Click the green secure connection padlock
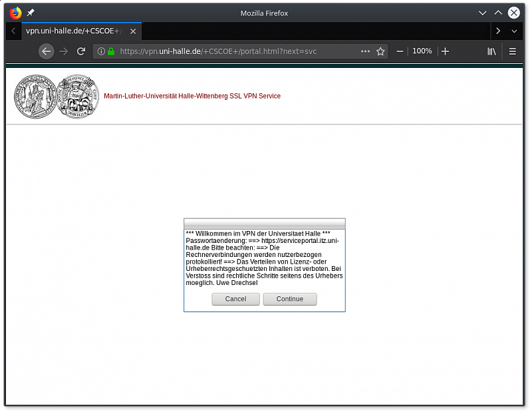The height and width of the screenshot is (414, 532). (111, 51)
